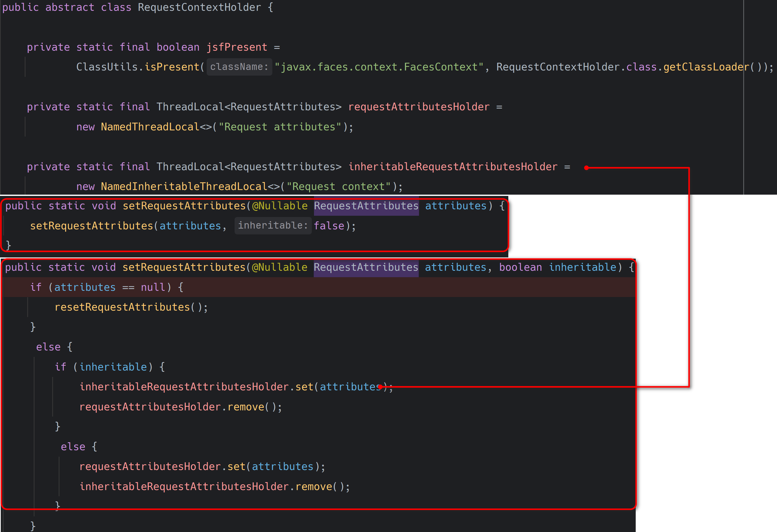Click the NamedInheritableThreadLocal constructor name

click(x=184, y=186)
